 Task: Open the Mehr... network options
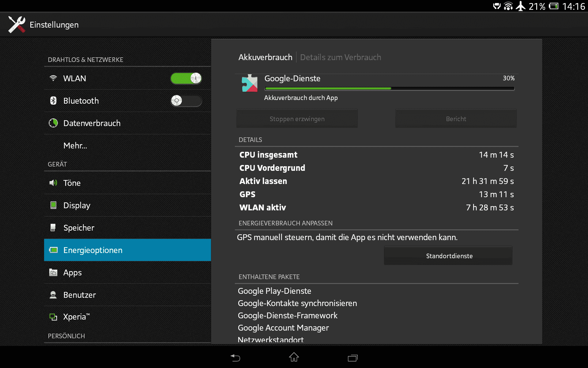pos(127,145)
